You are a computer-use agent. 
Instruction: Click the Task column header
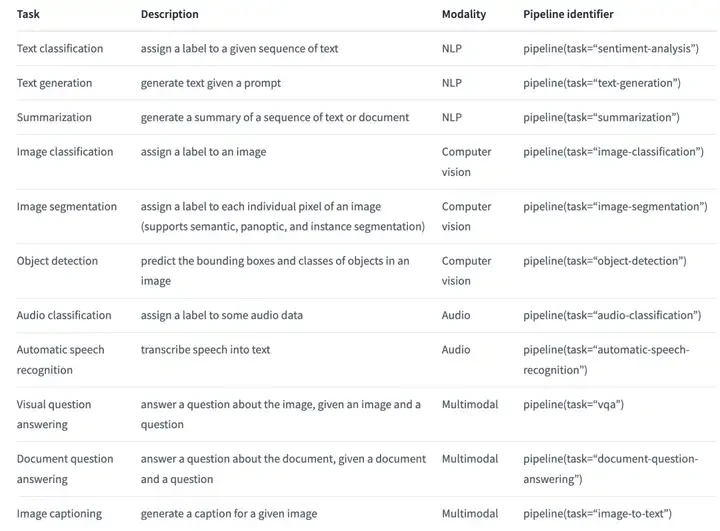28,14
